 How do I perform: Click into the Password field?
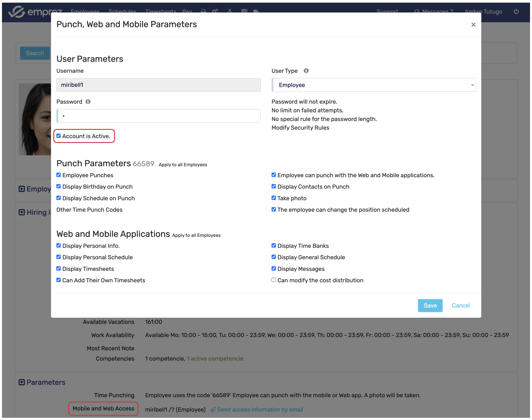coord(159,116)
